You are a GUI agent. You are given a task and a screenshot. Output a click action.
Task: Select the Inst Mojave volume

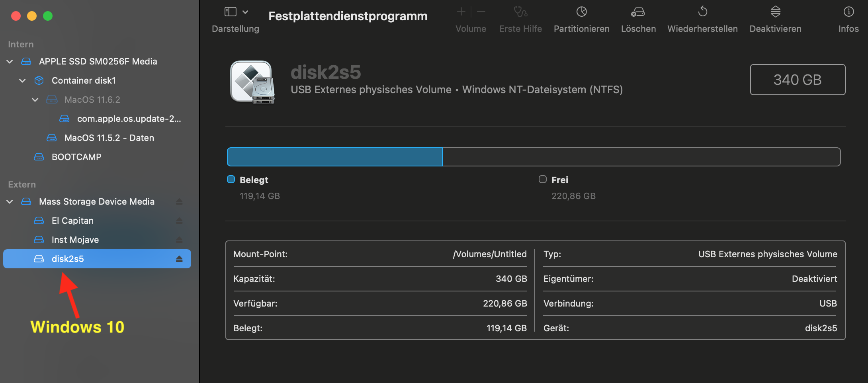click(75, 240)
